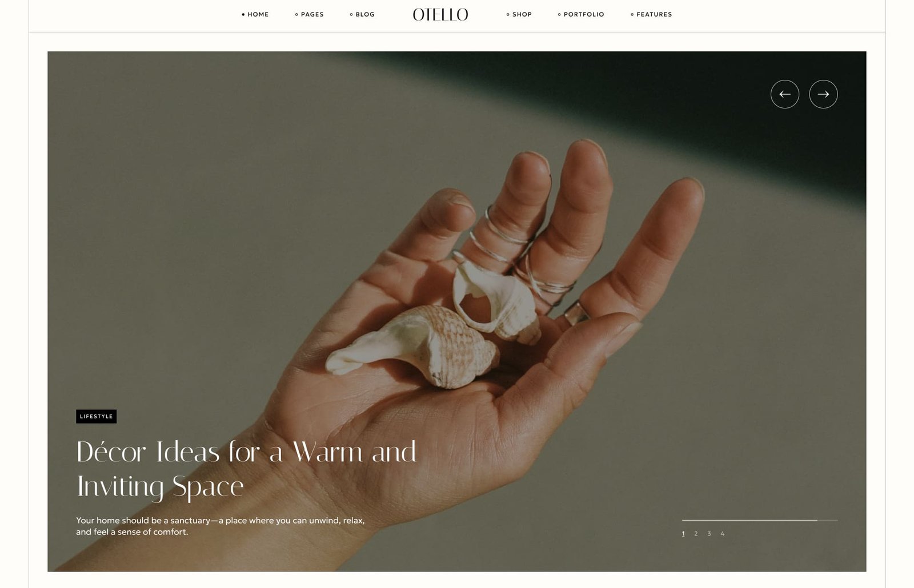
Task: Open the Décor Ideas article title
Action: (x=246, y=469)
